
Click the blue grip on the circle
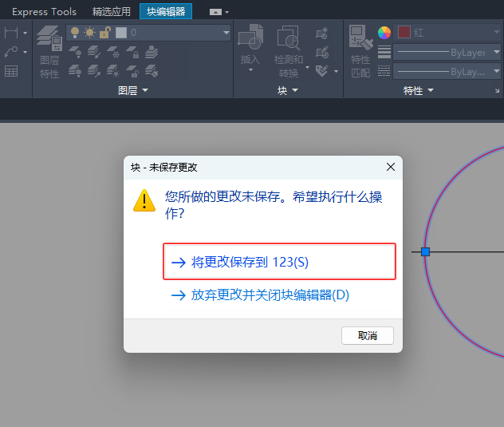pos(425,251)
